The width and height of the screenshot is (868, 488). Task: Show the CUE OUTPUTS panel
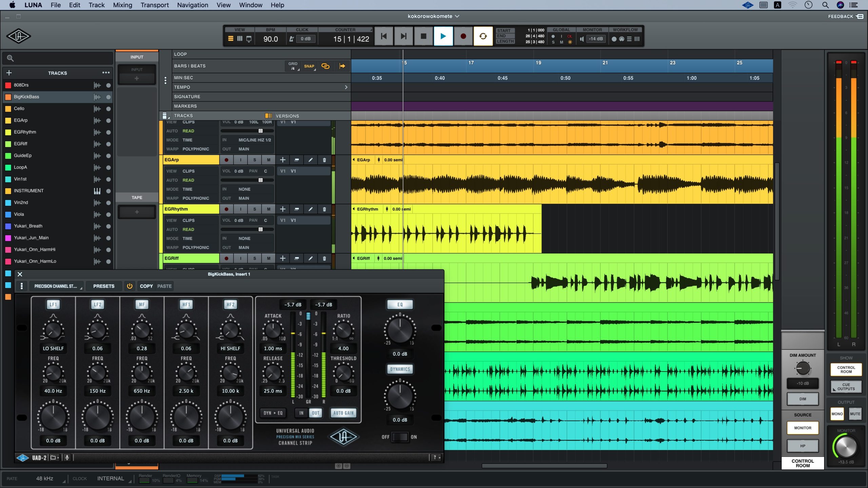846,387
